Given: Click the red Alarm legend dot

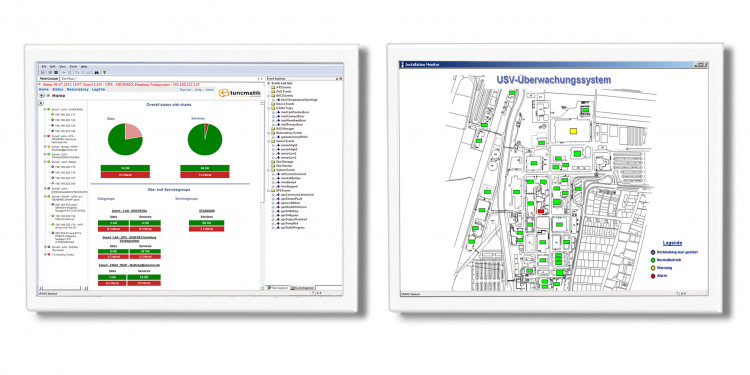Looking at the screenshot, I should [653, 276].
